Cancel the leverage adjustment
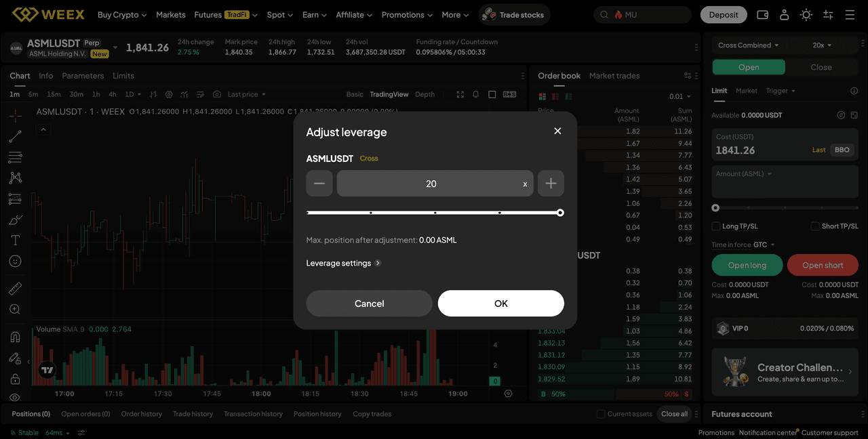The height and width of the screenshot is (439, 868). [369, 304]
